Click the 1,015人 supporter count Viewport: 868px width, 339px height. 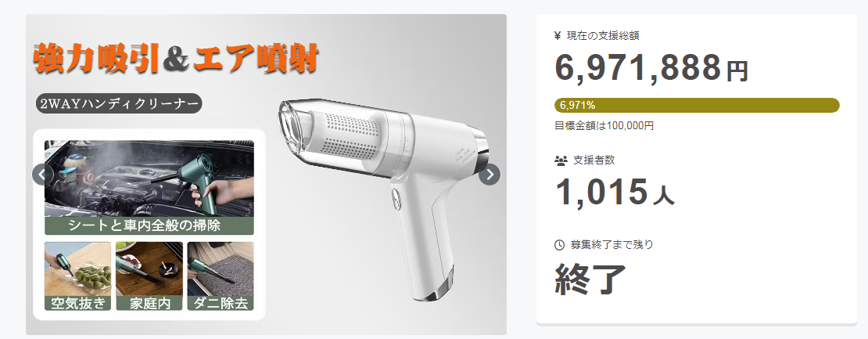coord(615,193)
